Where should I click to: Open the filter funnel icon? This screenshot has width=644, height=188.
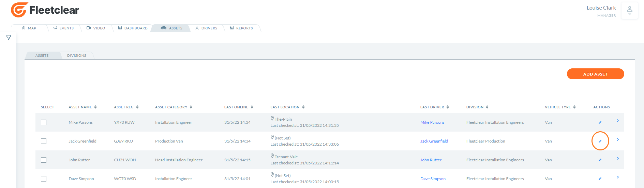click(9, 38)
